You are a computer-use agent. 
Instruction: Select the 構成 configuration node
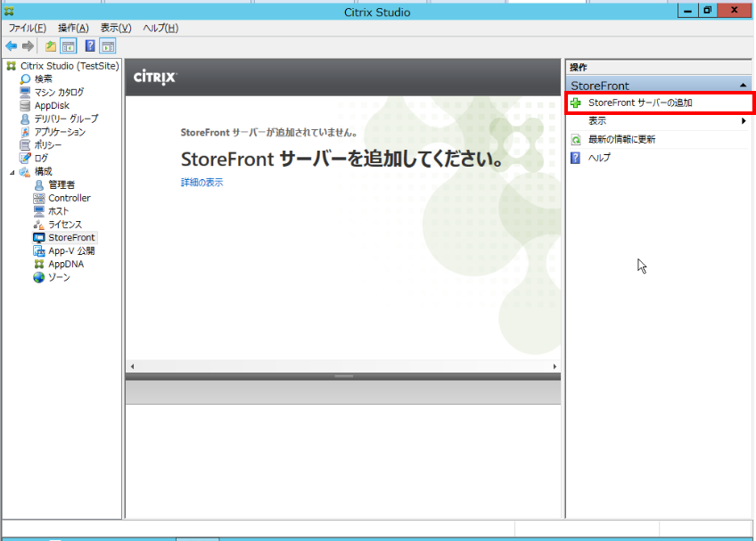(x=44, y=172)
